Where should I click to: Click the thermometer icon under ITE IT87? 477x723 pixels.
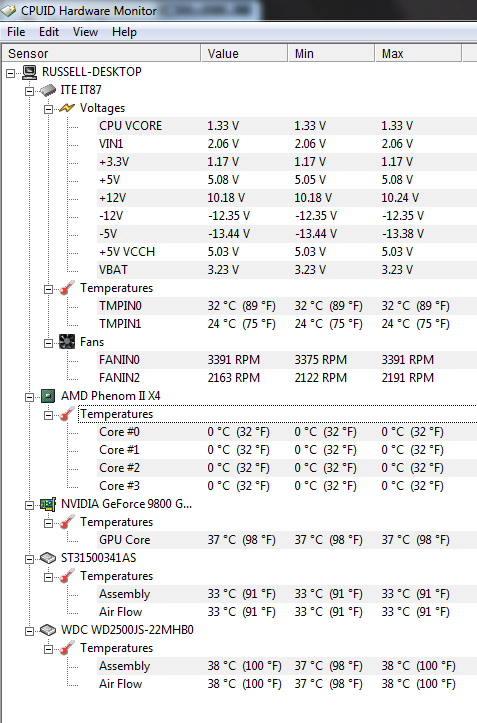(x=67, y=288)
